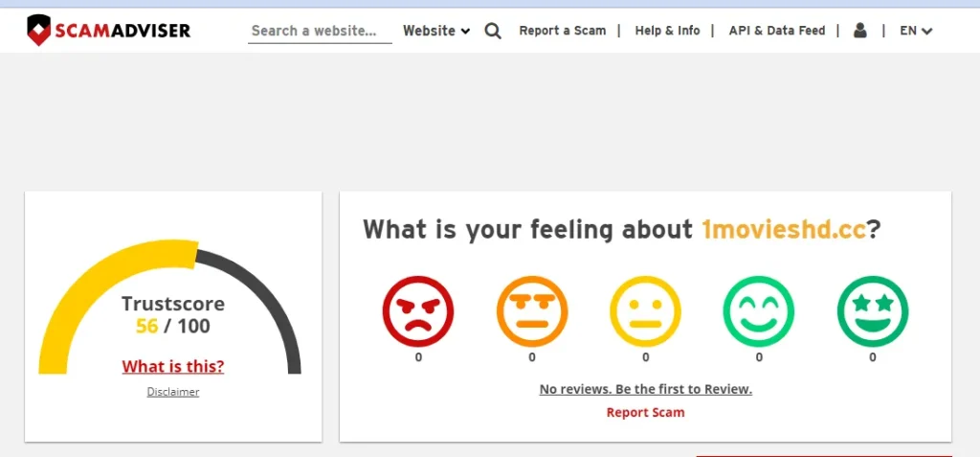Viewport: 980px width, 457px height.
Task: Open the user account icon
Action: (x=860, y=30)
